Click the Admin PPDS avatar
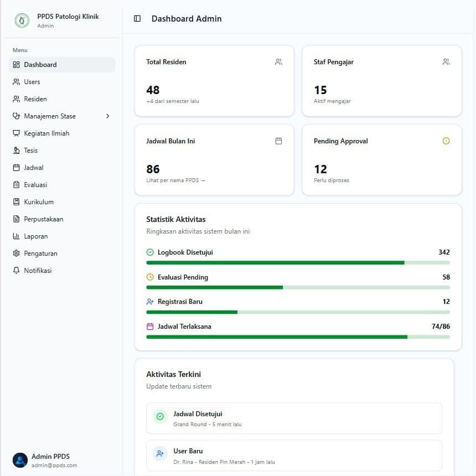 pyautogui.click(x=20, y=460)
